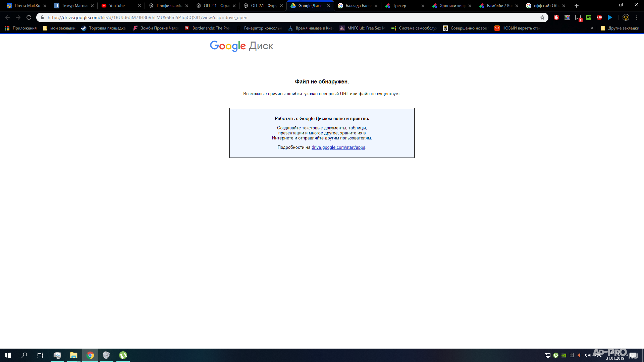Open the НОВЫЙ вертеть bookmark
This screenshot has width=644, height=362.
point(517,28)
